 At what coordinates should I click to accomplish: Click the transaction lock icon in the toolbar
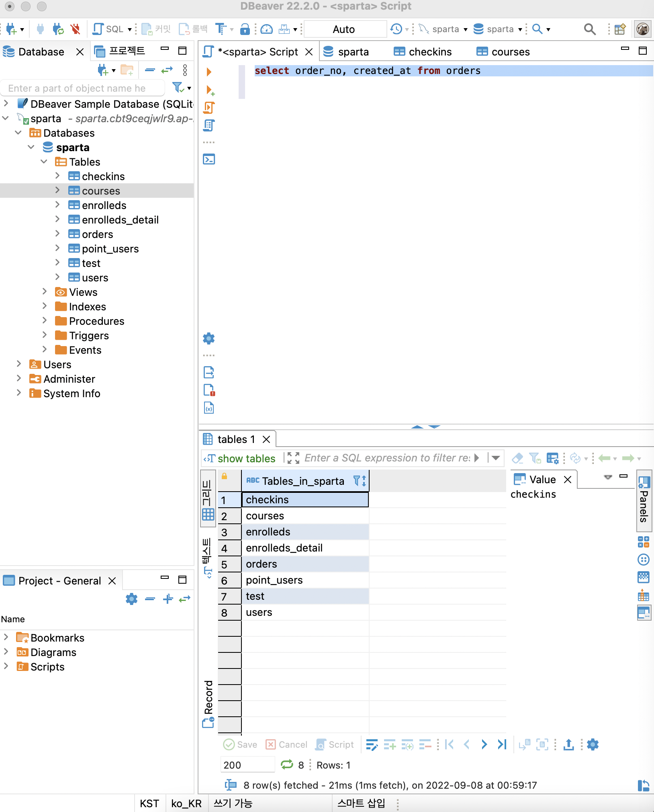[x=245, y=29]
